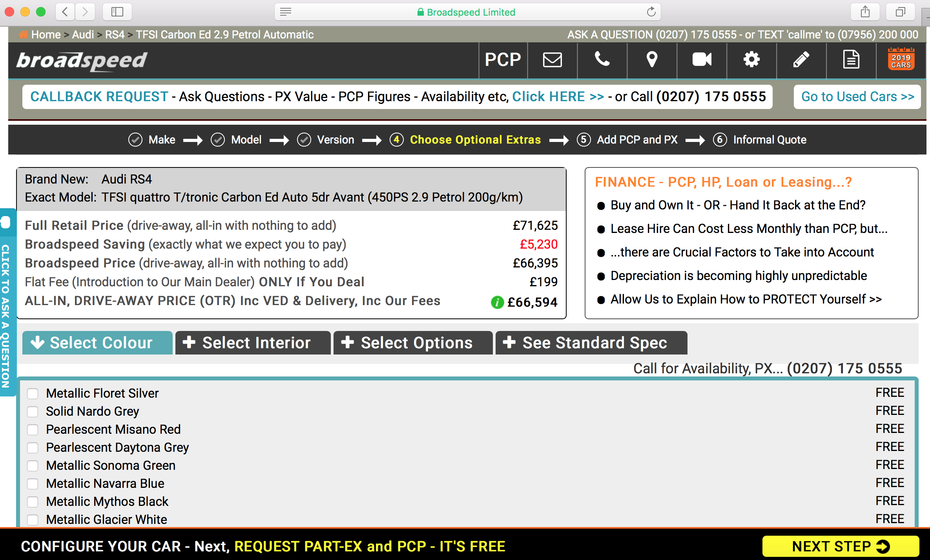The image size is (930, 560).
Task: Open the map location pin icon
Action: tap(652, 60)
